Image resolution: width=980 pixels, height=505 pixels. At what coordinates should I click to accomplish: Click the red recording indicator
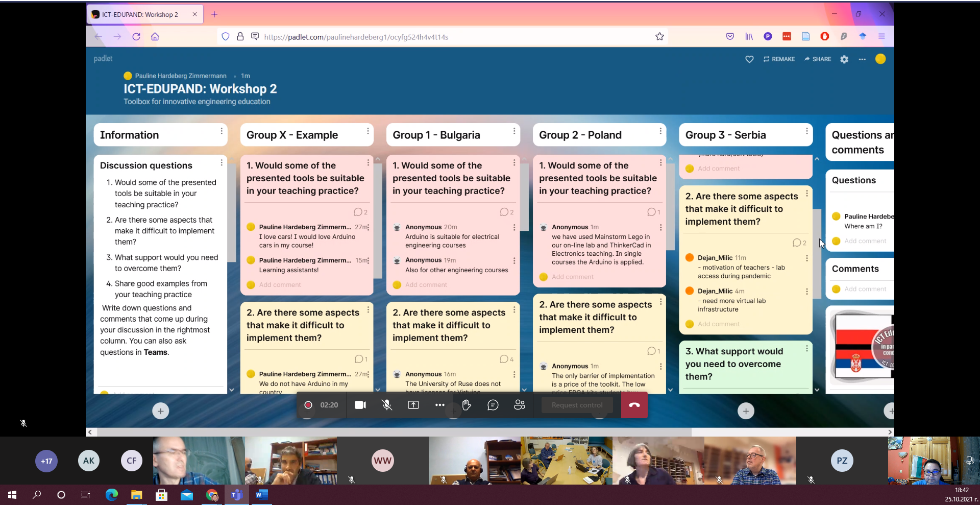(x=308, y=405)
